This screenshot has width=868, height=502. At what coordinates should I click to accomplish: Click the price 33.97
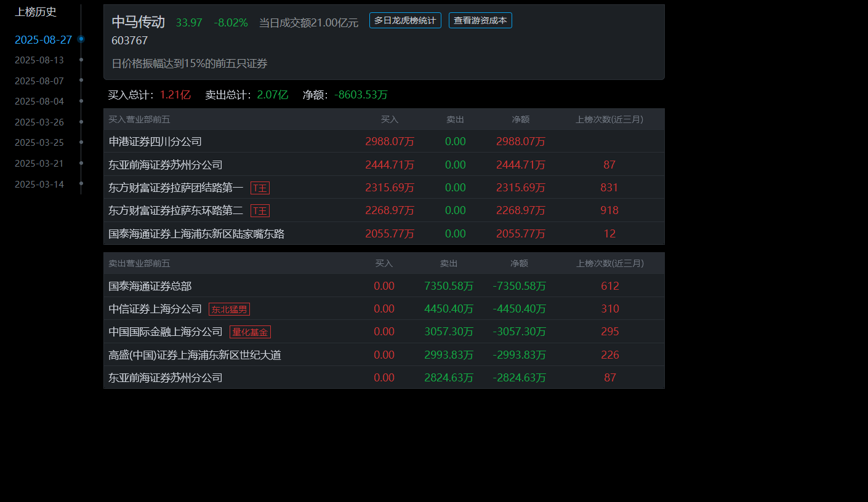[x=189, y=23]
